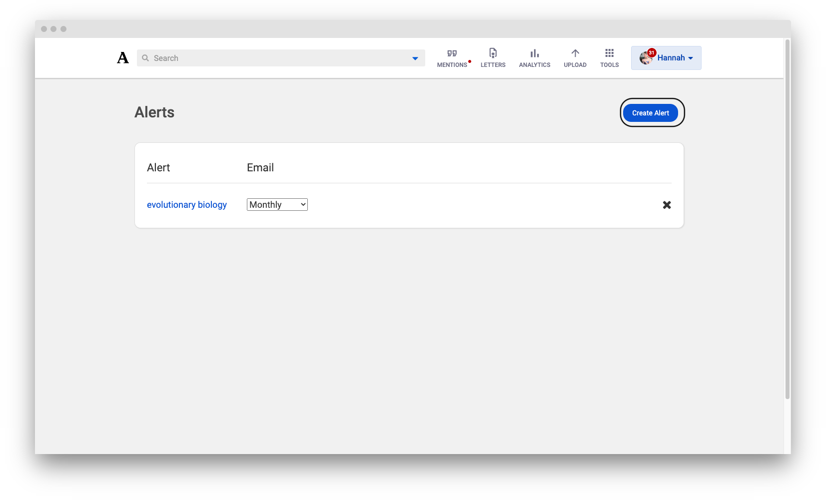Click the page vertical scrollbar
Image resolution: width=826 pixels, height=504 pixels.
coord(788,220)
